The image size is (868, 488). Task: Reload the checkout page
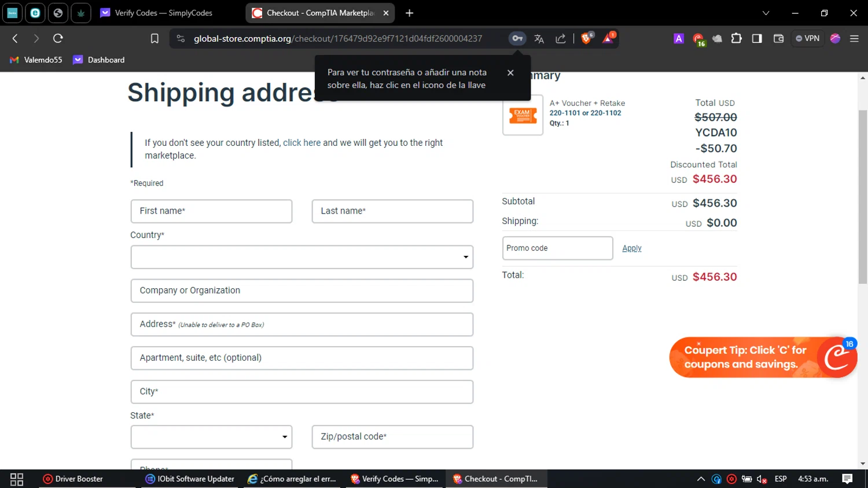tap(58, 38)
